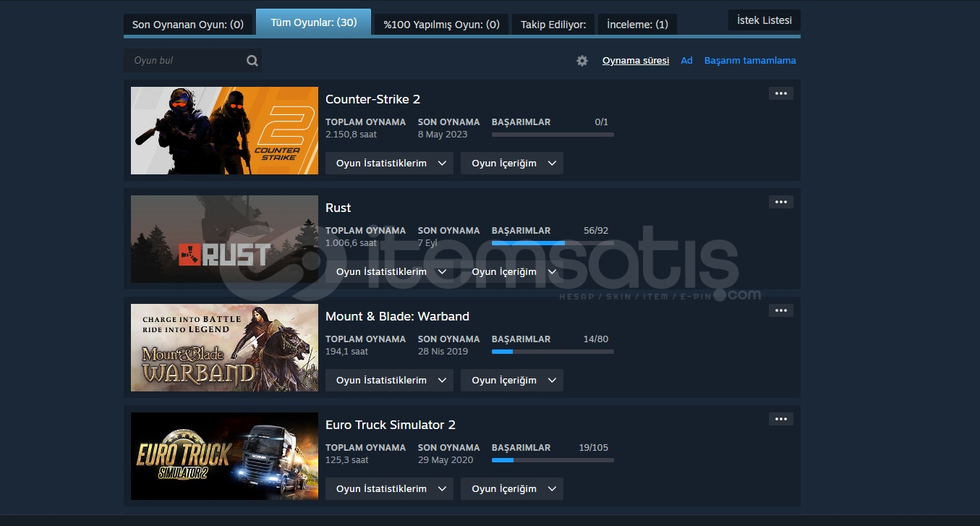Click Counter-Strike 2 achievements count 0/1

[x=602, y=122]
